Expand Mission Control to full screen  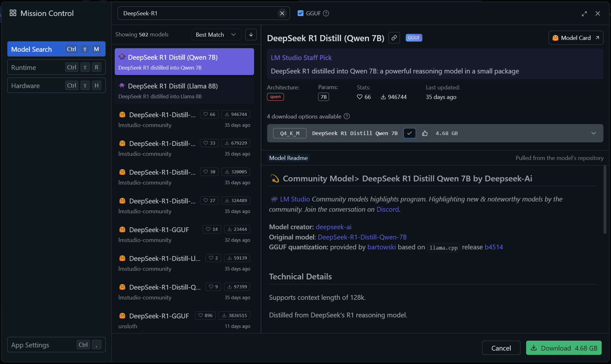coord(584,13)
